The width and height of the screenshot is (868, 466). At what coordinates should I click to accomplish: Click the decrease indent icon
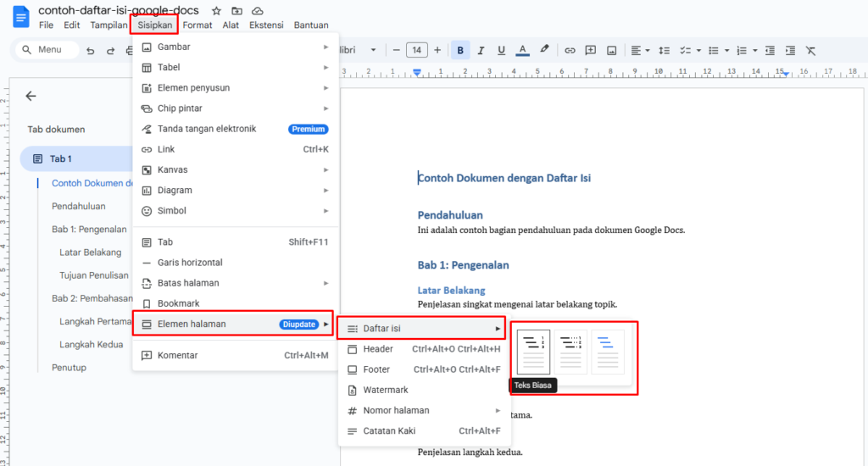point(770,50)
